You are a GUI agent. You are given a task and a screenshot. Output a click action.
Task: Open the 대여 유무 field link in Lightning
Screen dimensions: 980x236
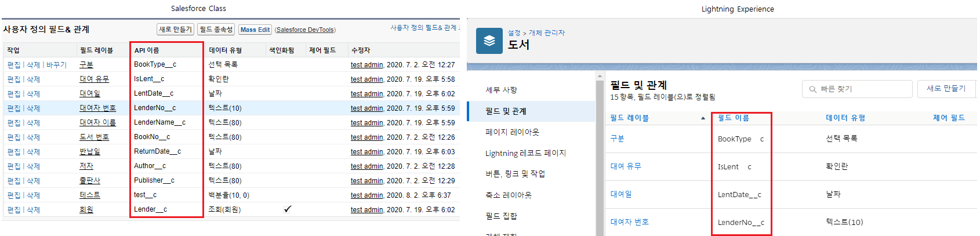(x=626, y=166)
